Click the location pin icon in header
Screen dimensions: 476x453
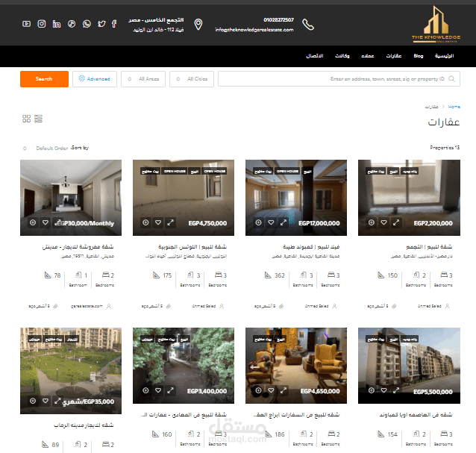[x=198, y=25]
